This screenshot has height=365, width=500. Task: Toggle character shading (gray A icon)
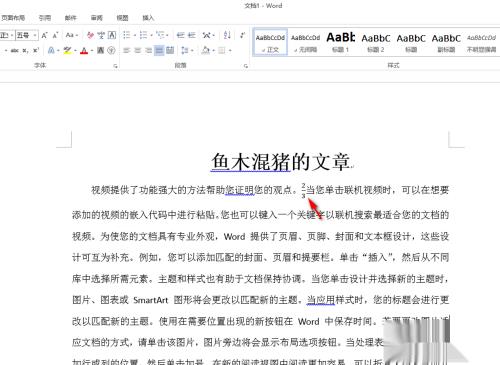[x=100, y=50]
